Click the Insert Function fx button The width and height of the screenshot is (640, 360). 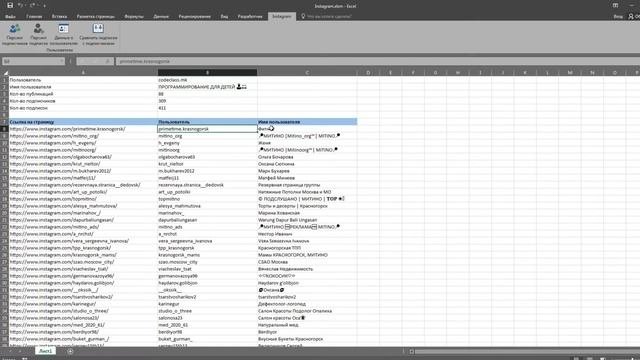point(107,61)
